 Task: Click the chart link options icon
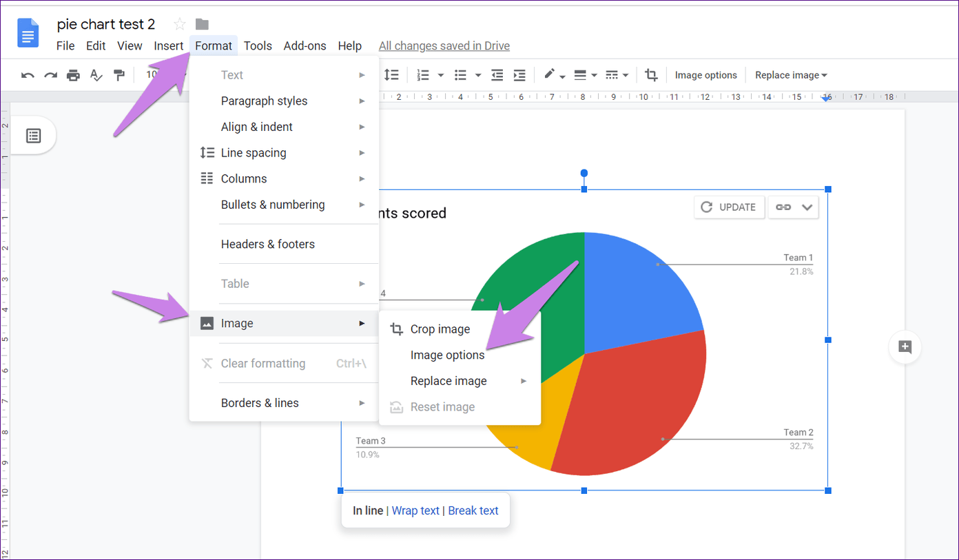click(783, 207)
